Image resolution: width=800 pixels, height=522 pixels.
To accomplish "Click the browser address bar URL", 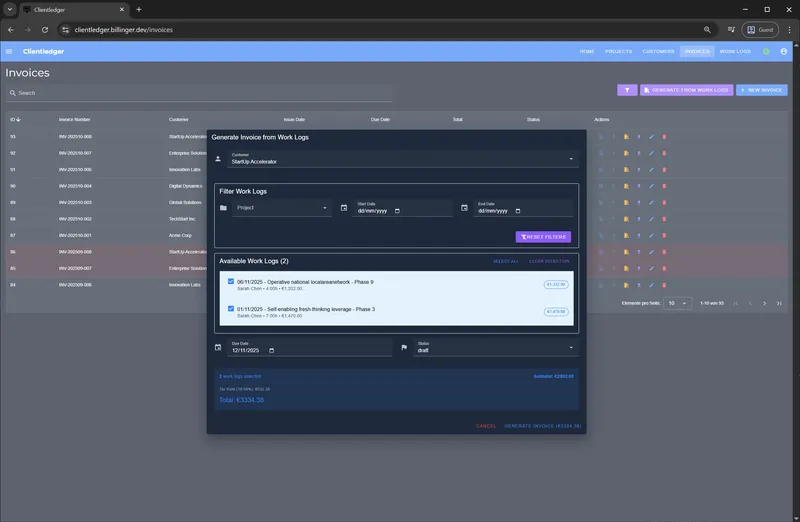I will (123, 30).
